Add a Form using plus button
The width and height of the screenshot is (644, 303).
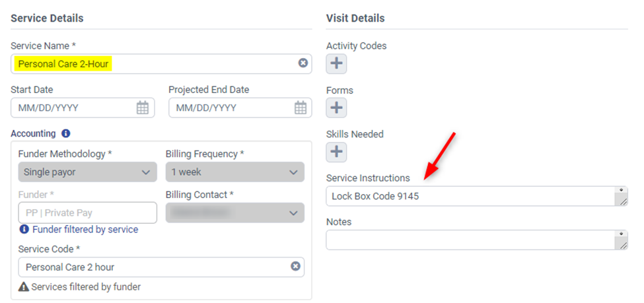(x=336, y=108)
